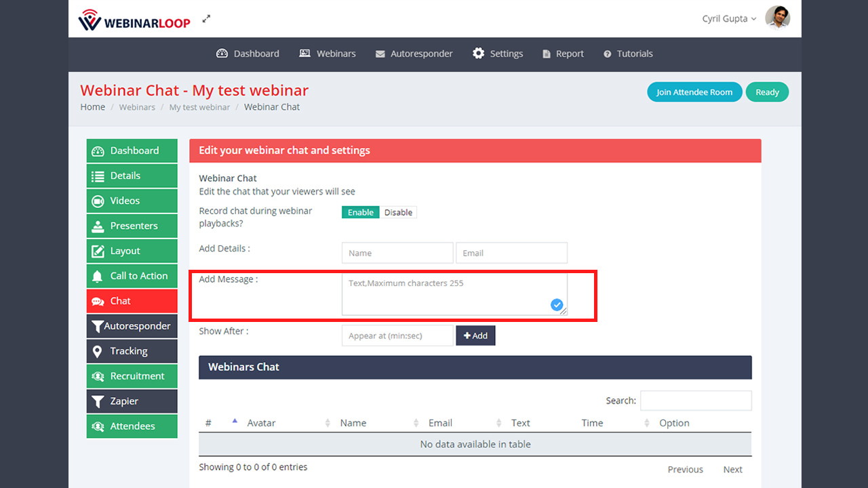Sort the chat table by Email column
868x488 pixels.
coord(440,423)
